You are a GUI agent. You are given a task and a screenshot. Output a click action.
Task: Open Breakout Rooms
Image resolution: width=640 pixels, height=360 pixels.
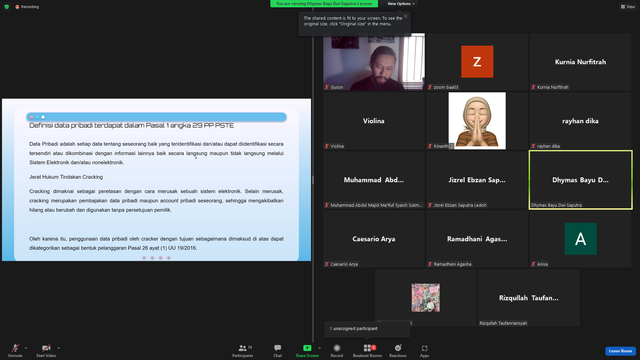click(367, 350)
